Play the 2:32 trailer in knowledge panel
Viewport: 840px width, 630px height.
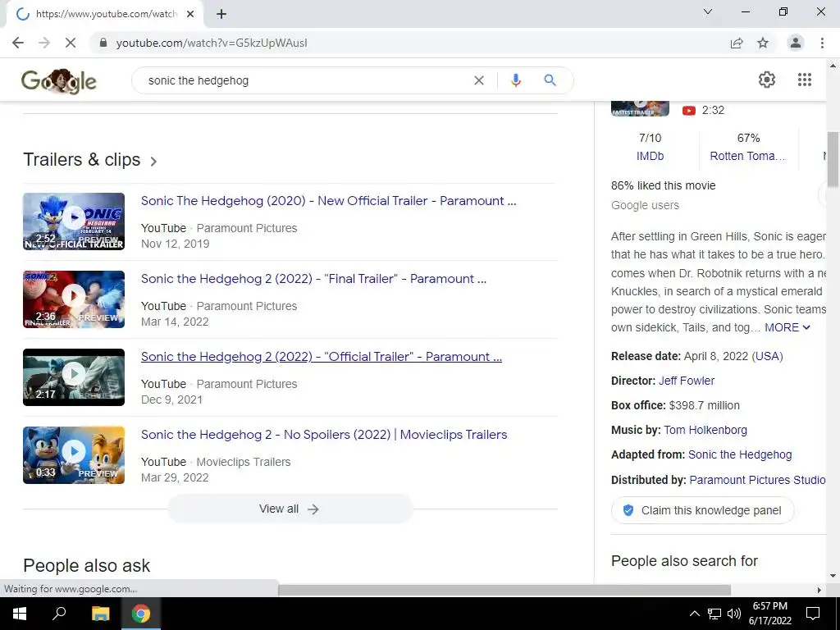pos(640,107)
